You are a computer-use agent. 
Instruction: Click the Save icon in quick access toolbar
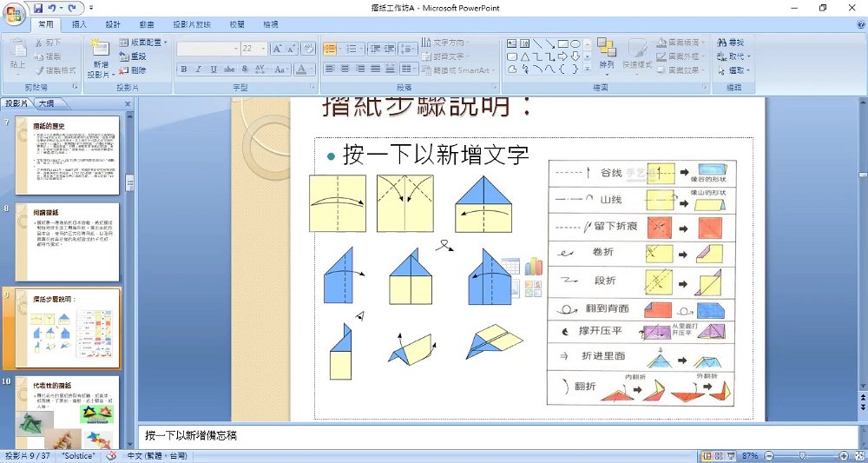point(37,9)
